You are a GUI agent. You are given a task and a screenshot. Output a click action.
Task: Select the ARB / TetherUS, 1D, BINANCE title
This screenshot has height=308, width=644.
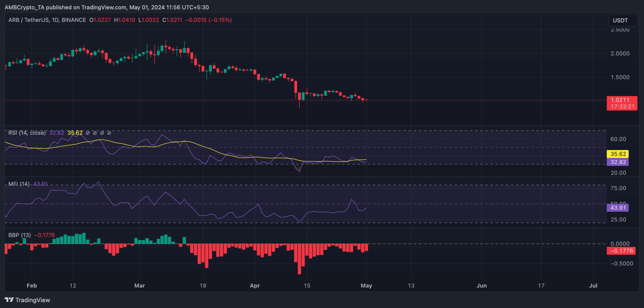tap(47, 20)
